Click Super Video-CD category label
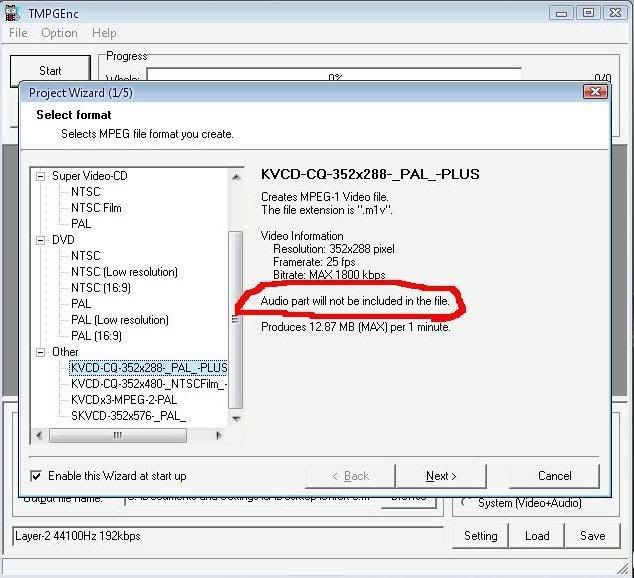 (89, 176)
